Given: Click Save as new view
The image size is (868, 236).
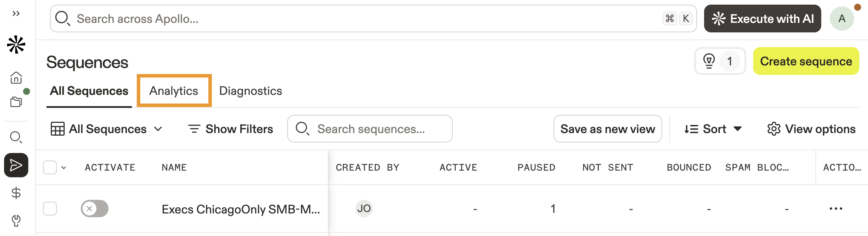Looking at the screenshot, I should point(607,129).
